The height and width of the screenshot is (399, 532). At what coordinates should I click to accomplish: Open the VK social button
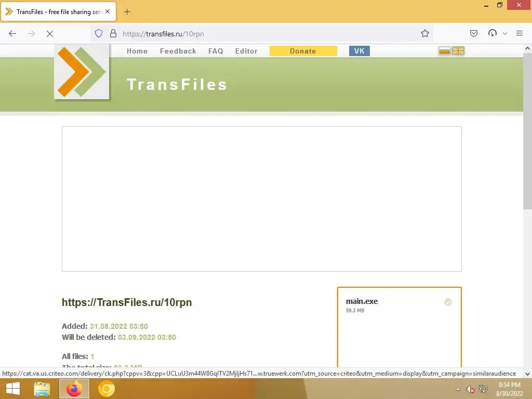(360, 51)
